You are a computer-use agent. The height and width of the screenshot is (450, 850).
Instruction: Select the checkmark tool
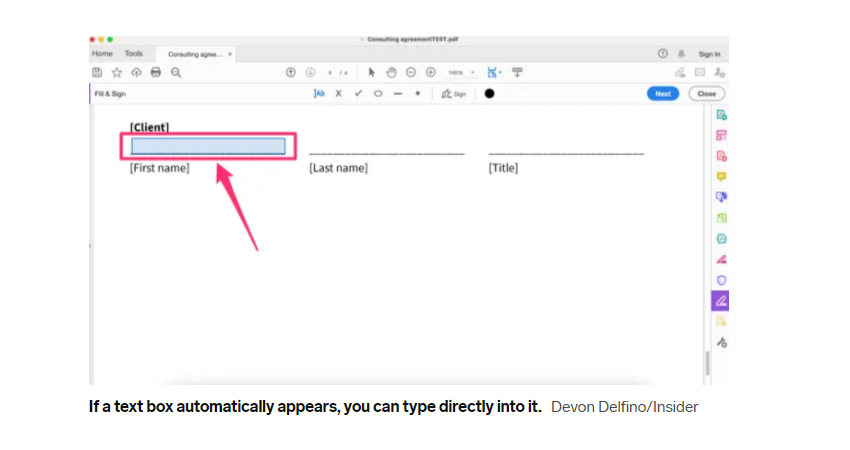click(x=358, y=94)
